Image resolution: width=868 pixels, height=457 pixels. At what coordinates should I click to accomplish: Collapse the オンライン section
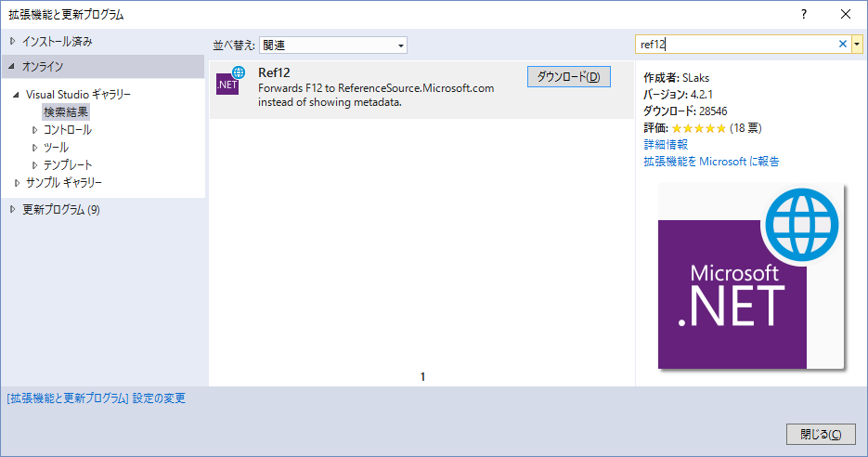12,67
